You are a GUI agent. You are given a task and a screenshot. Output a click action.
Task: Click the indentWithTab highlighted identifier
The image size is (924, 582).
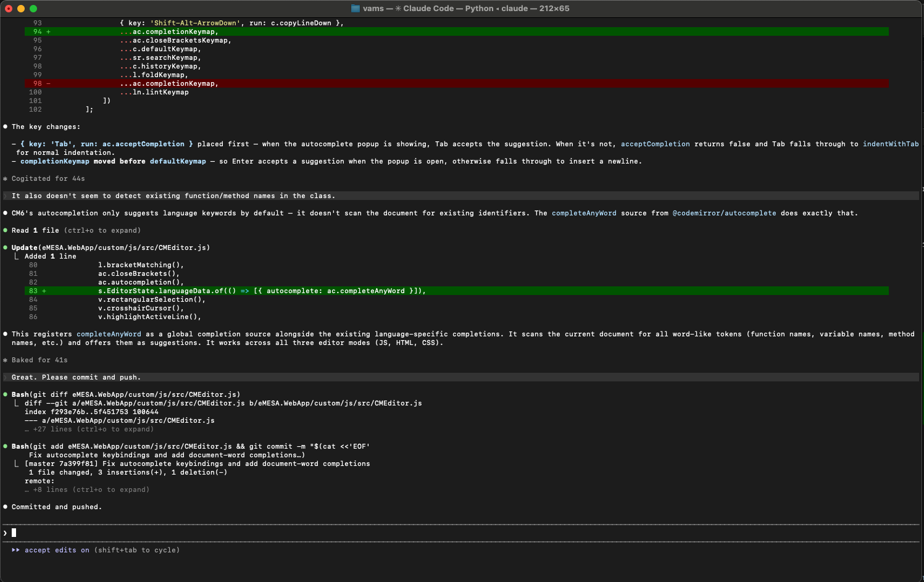(890, 144)
